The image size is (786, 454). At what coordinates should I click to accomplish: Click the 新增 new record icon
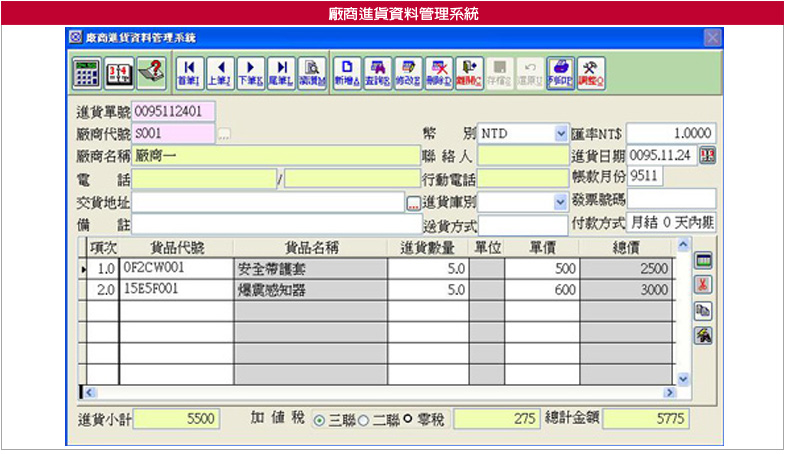[x=347, y=72]
